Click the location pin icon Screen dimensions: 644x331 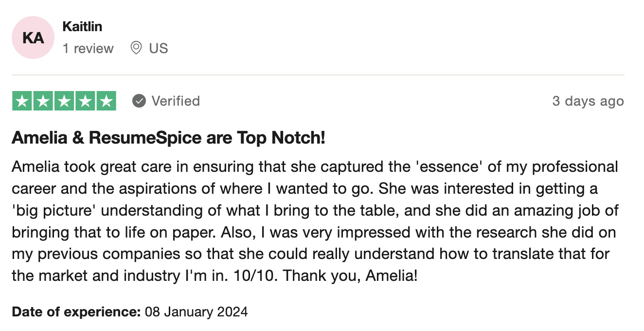coord(136,48)
